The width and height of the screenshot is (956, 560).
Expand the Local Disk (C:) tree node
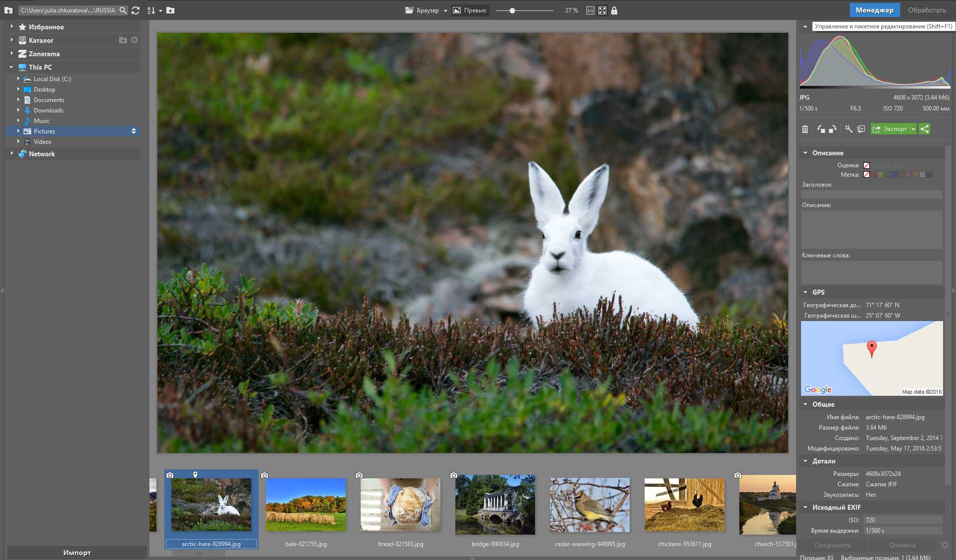18,79
